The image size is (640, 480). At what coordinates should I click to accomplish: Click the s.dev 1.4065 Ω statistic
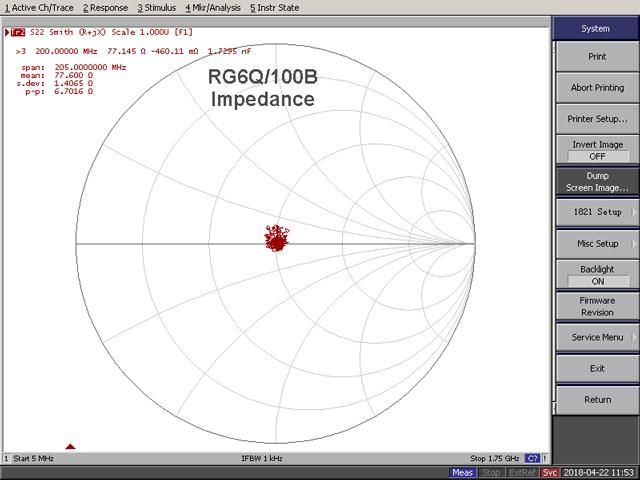[x=55, y=83]
